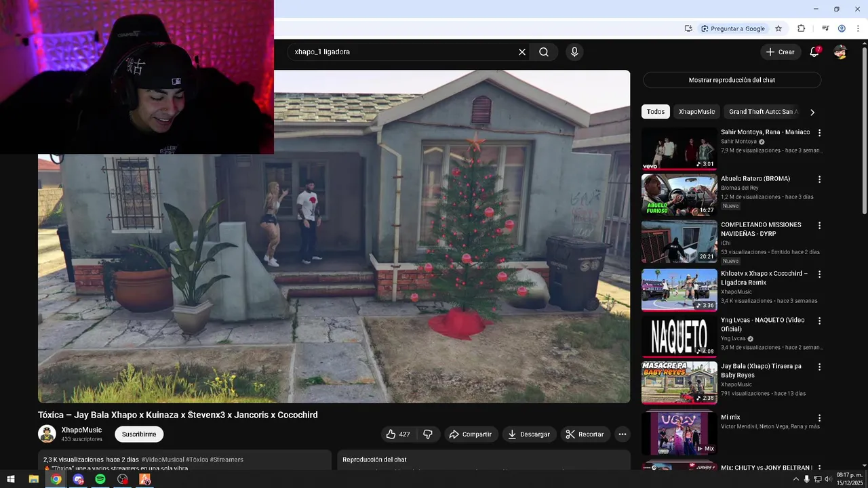
Task: Click the Compartir share button
Action: tap(471, 434)
